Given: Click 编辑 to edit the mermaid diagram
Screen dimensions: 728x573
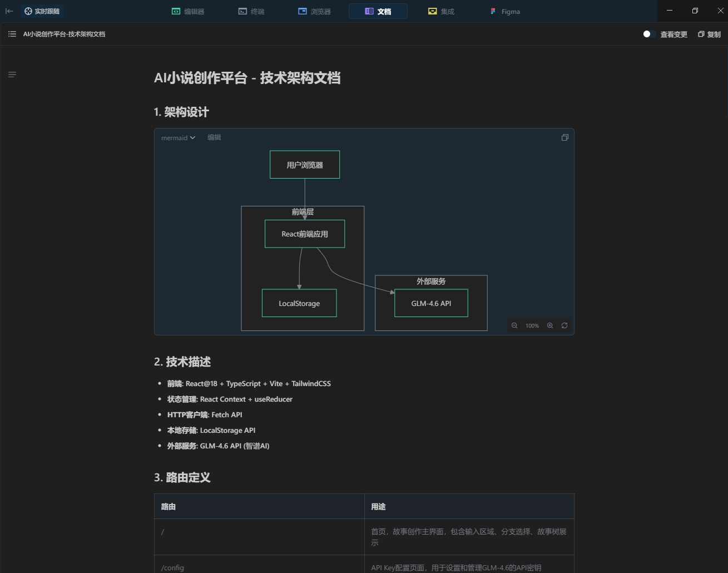Looking at the screenshot, I should (214, 137).
